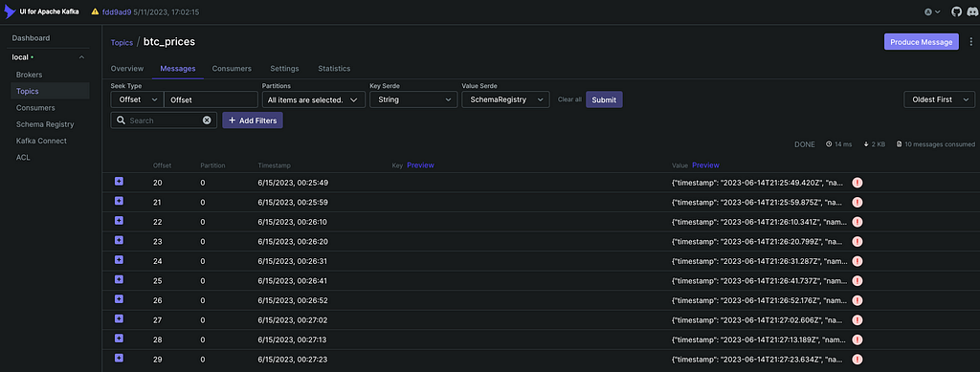Image resolution: width=980 pixels, height=372 pixels.
Task: Click the red warning icon for offset 20
Action: 857,183
